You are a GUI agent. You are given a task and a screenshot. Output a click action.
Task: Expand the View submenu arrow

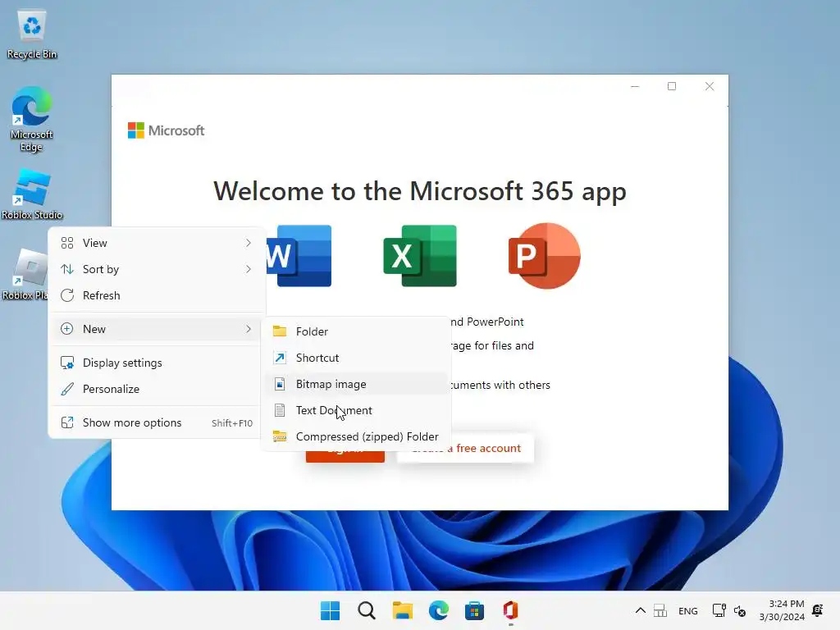pyautogui.click(x=248, y=243)
